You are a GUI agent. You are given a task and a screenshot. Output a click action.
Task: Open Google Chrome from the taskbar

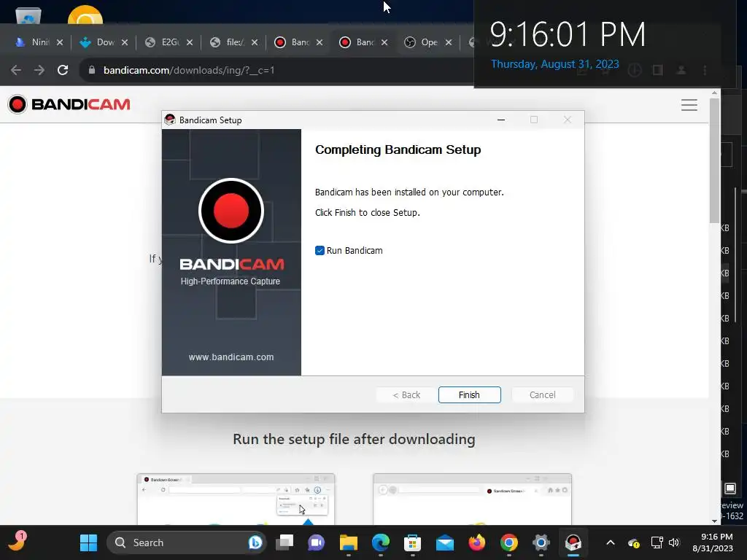click(x=508, y=542)
